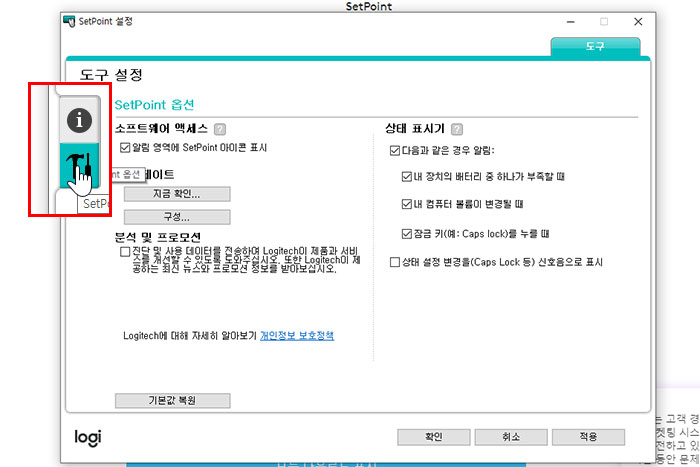
Task: Confirm with the 확인 button
Action: tap(433, 437)
